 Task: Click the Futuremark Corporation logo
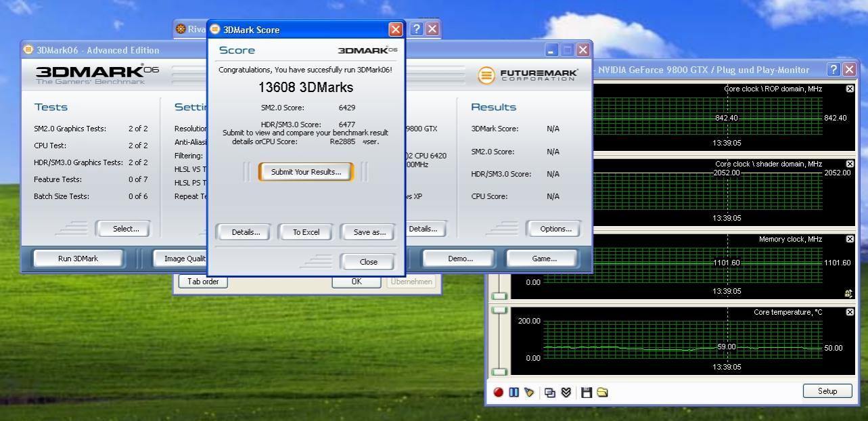(528, 75)
